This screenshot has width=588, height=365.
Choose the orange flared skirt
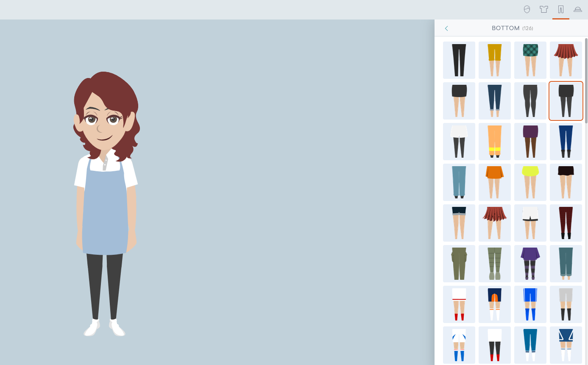click(494, 182)
